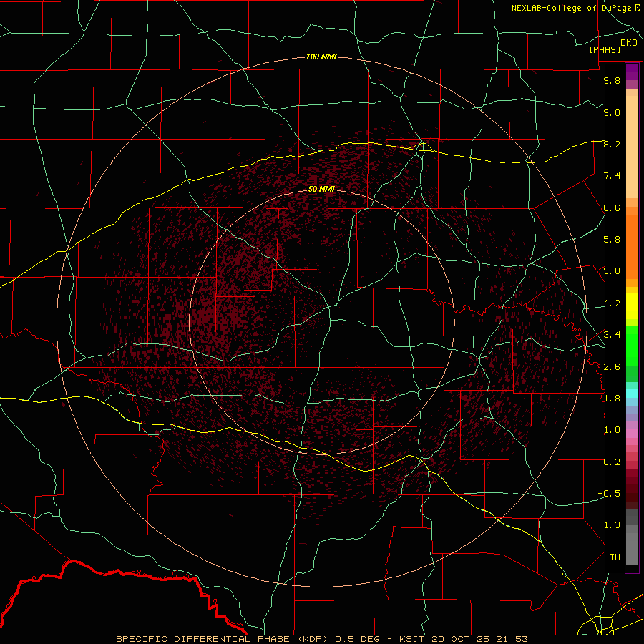
Task: Click the 5.8 scale value
Action: 612,240
